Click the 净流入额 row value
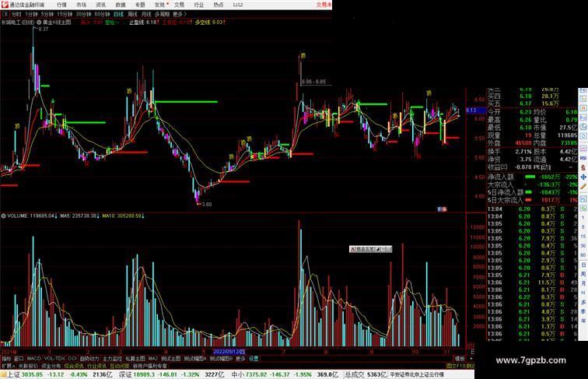588x379 pixels. pos(550,177)
